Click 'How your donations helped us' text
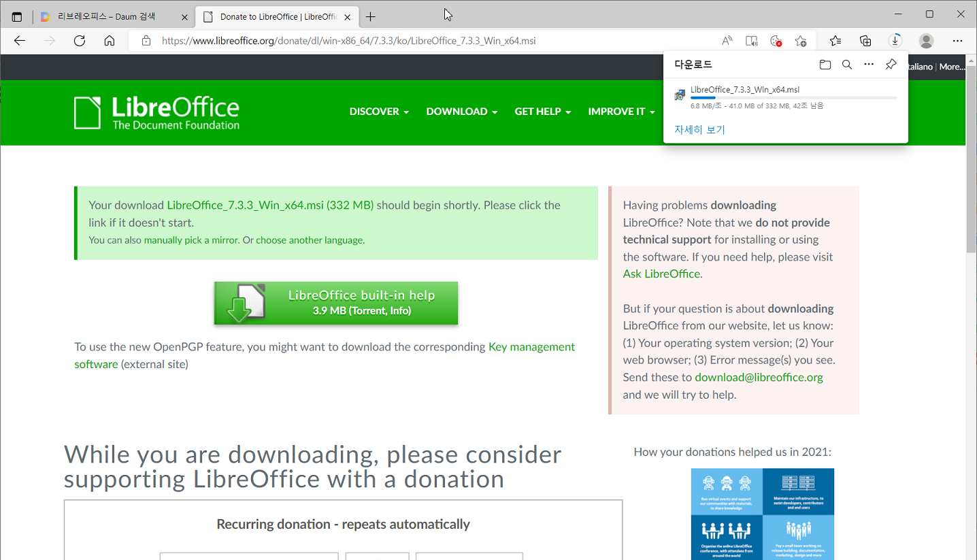Image resolution: width=977 pixels, height=560 pixels. (x=732, y=452)
